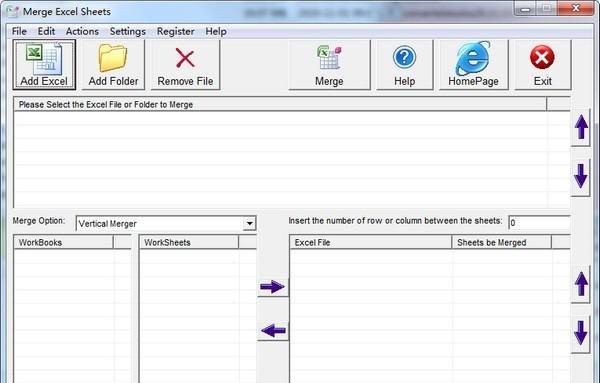Remove sheet with left arrow button
This screenshot has height=383, width=600.
tap(272, 331)
